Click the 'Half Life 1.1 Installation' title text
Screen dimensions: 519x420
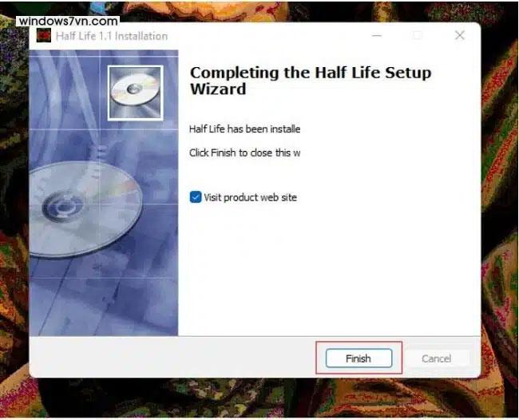(112, 36)
